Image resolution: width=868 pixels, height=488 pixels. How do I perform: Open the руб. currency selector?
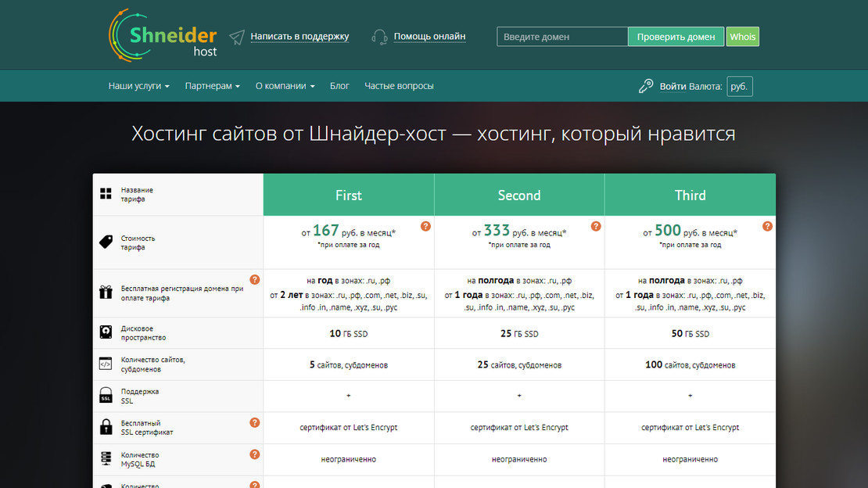point(740,86)
